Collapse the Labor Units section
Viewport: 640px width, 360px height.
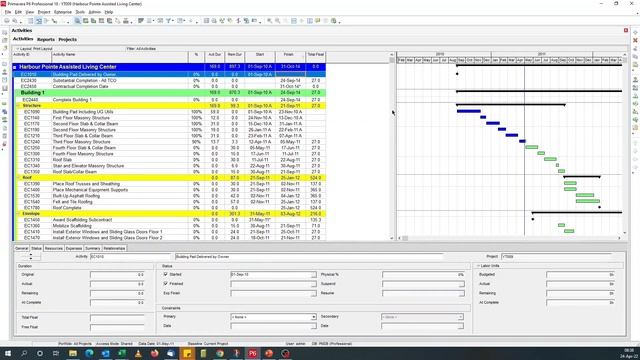[478, 266]
